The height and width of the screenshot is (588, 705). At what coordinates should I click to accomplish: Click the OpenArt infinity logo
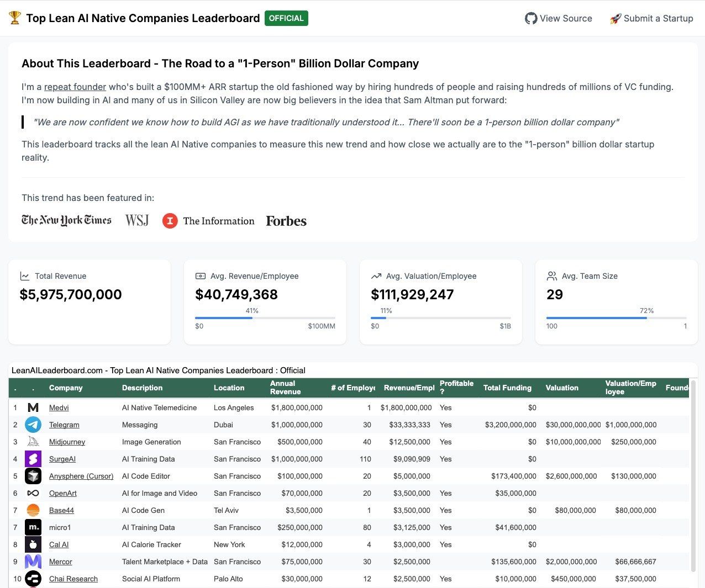point(33,493)
